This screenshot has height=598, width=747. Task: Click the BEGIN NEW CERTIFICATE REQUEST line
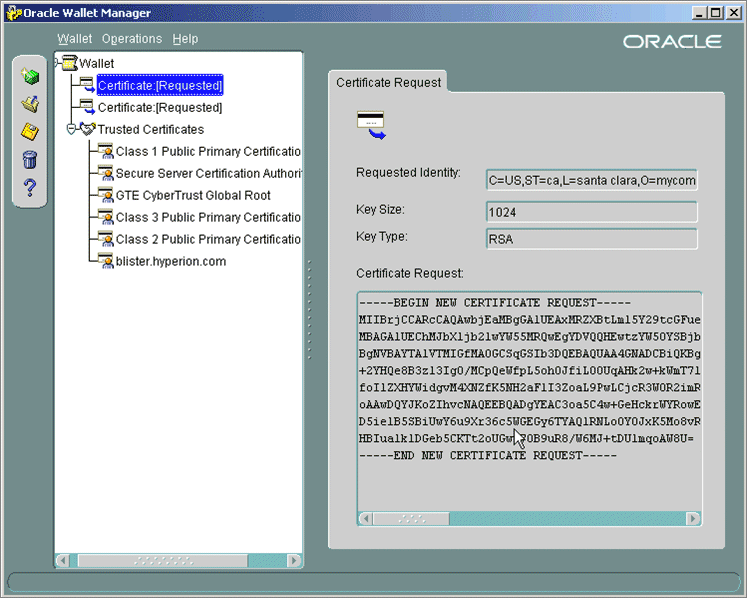point(495,303)
